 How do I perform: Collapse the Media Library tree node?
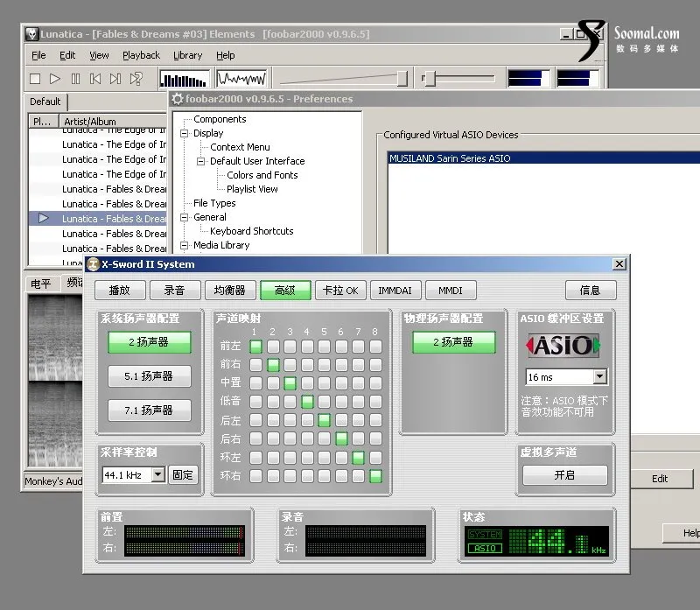[184, 245]
